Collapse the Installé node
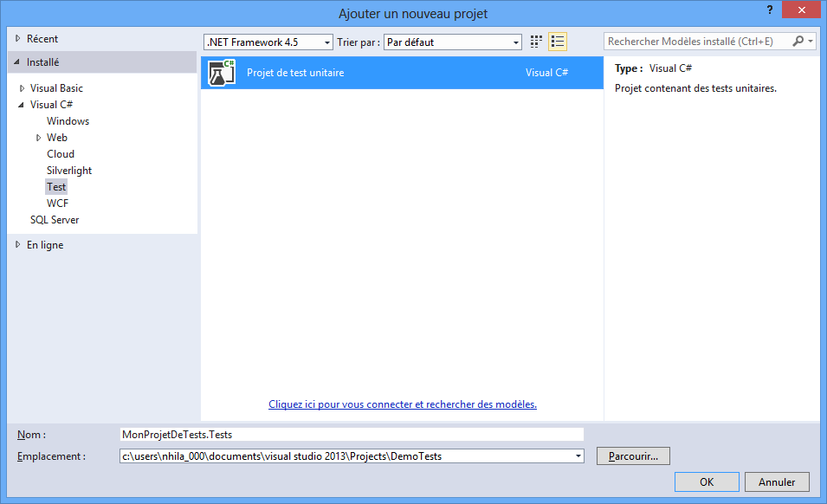Screen dimensions: 827x504 click(16, 62)
